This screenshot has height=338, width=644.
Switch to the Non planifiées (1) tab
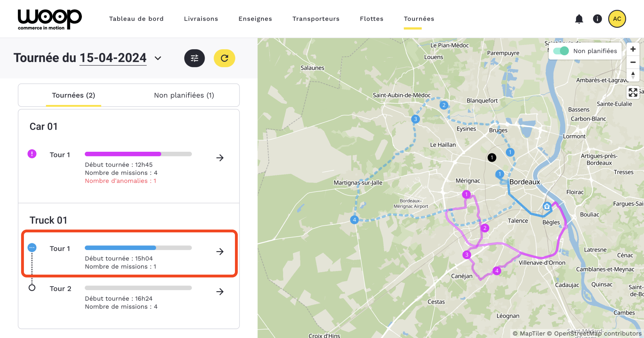pos(184,95)
